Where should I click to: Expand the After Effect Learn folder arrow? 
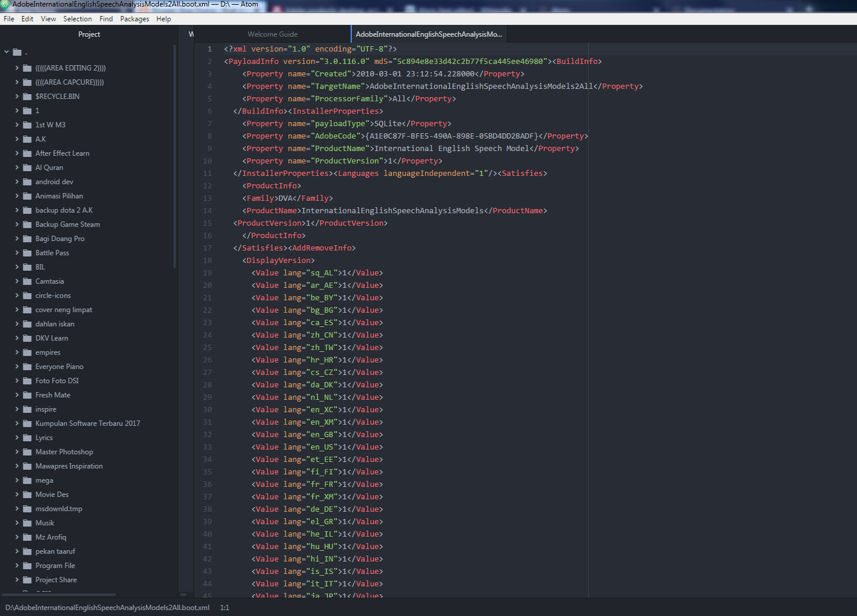point(17,153)
